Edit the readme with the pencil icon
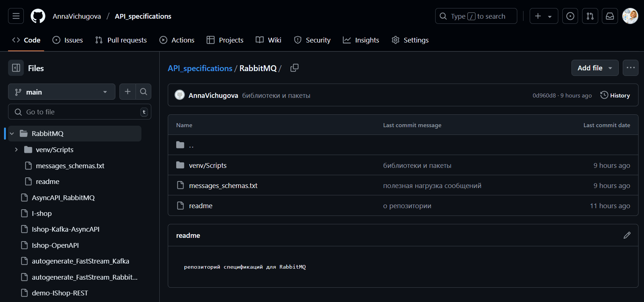The width and height of the screenshot is (644, 302). [627, 235]
